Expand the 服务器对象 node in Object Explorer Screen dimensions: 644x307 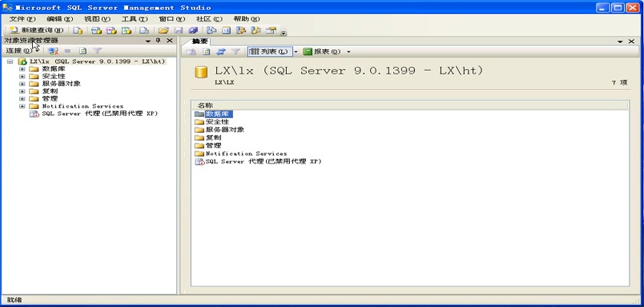point(22,84)
